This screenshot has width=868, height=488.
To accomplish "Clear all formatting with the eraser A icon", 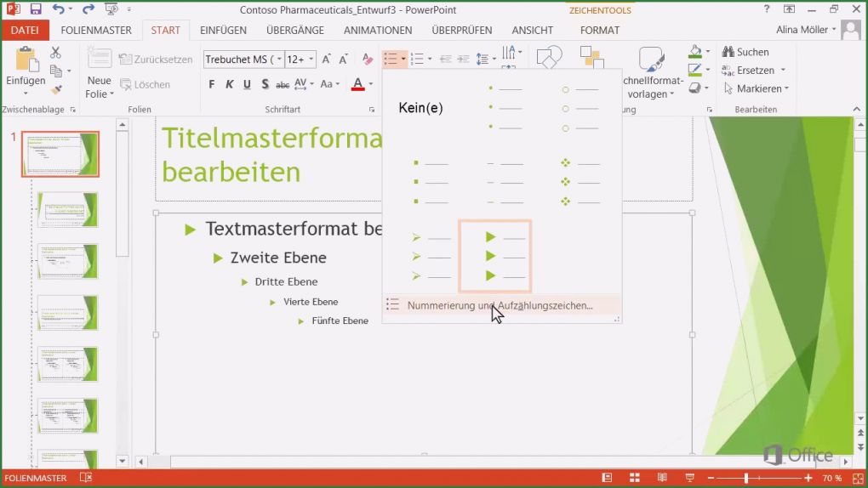I will [x=368, y=60].
